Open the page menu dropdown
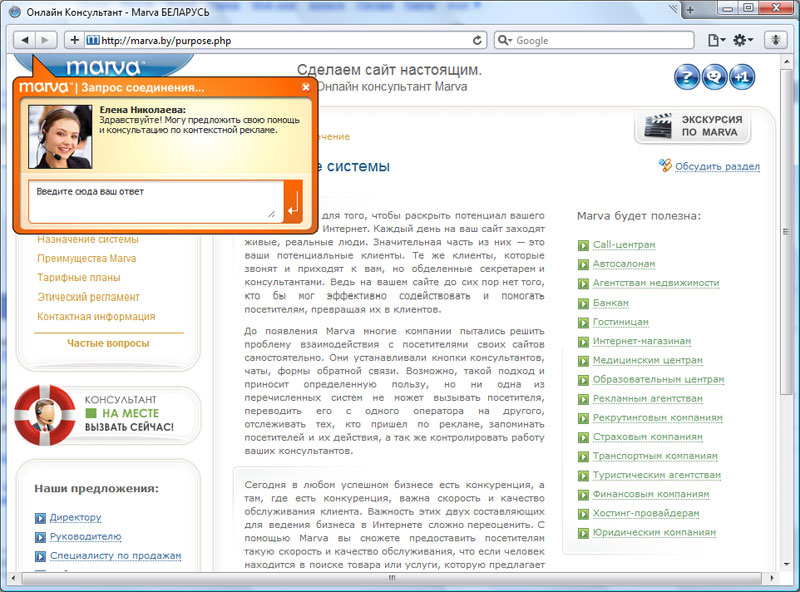 [715, 40]
